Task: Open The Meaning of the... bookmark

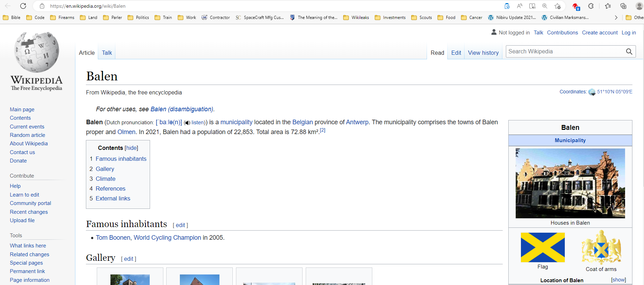Action: click(x=313, y=18)
